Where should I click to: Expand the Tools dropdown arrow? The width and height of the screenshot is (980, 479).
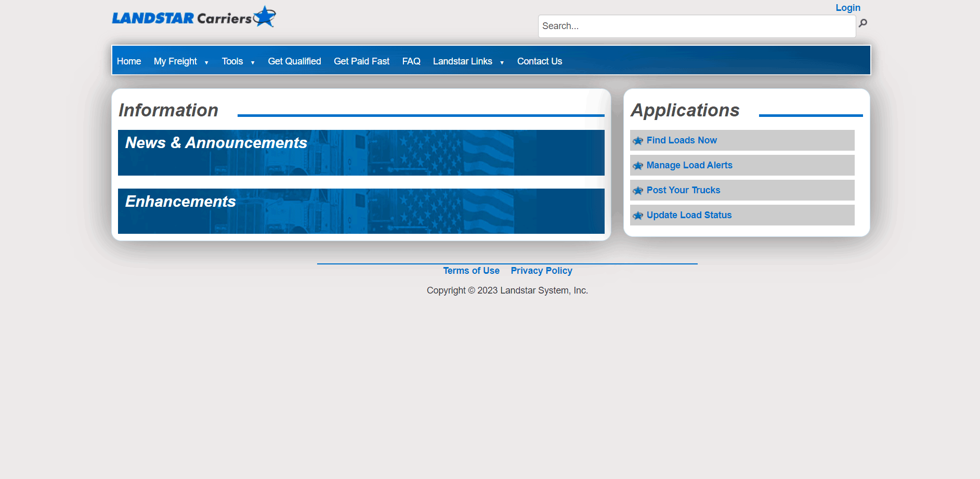coord(253,63)
